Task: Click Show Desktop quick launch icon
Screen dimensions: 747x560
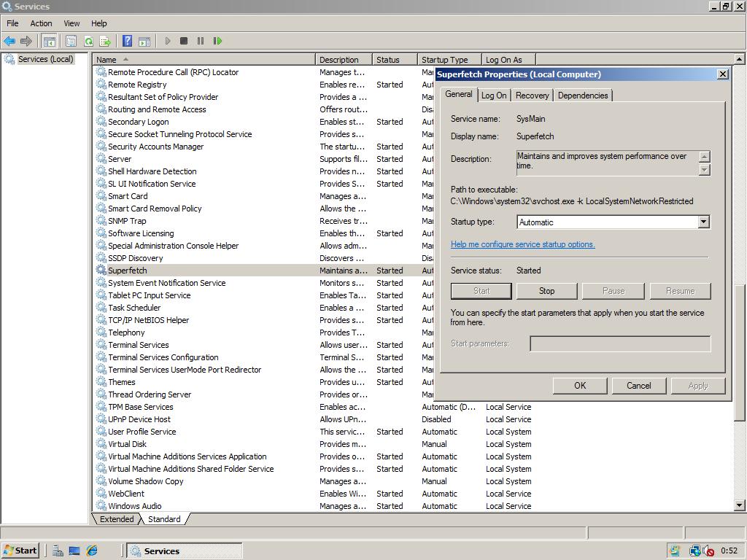Action: 74,551
